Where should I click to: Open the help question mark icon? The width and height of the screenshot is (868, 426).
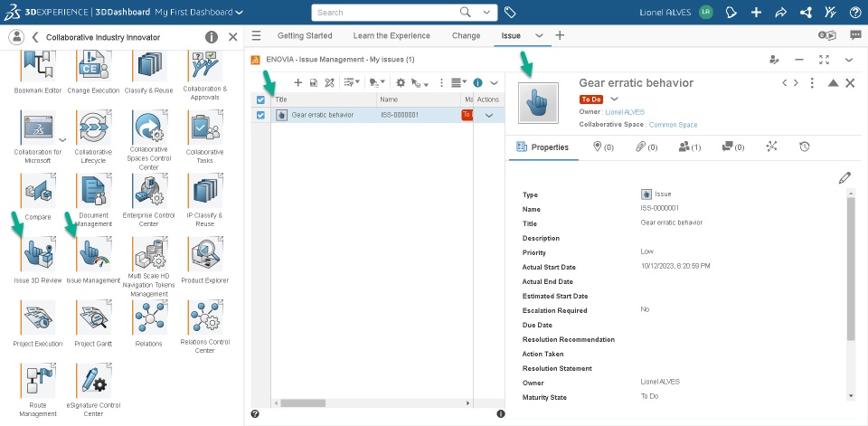(x=854, y=12)
